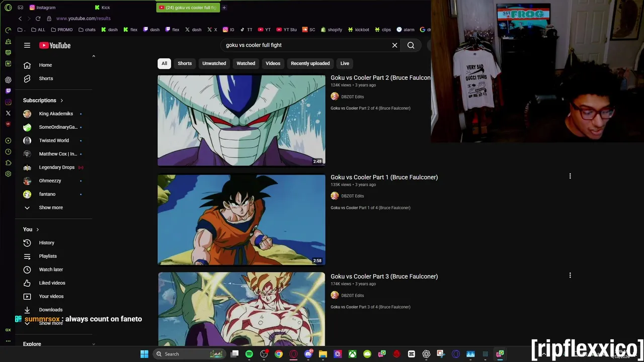The image size is (644, 362).
Task: Open DBZGT Edits channel under Part 1
Action: (352, 196)
